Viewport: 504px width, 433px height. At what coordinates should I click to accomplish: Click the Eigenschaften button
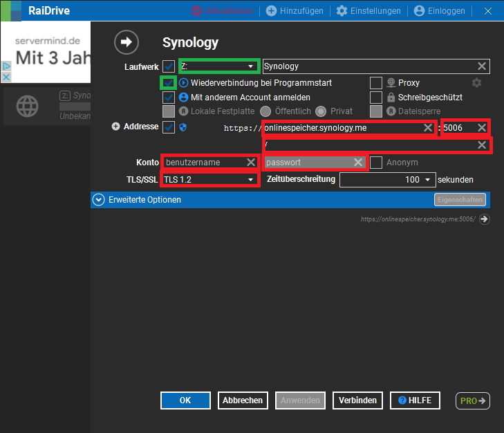[460, 199]
